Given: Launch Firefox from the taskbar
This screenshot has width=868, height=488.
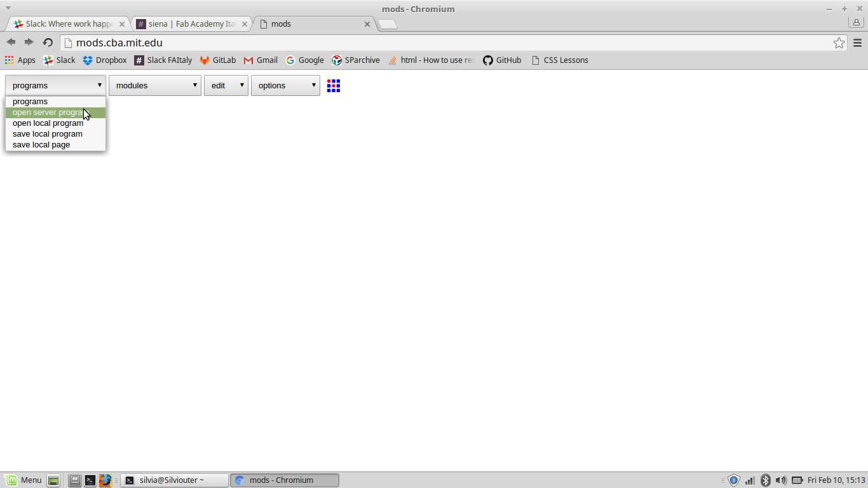Looking at the screenshot, I should click(x=105, y=480).
